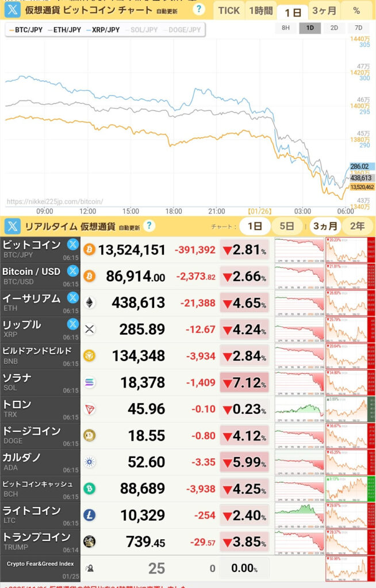Click the Cardano coin logo
The width and height of the screenshot is (376, 588).
90,462
